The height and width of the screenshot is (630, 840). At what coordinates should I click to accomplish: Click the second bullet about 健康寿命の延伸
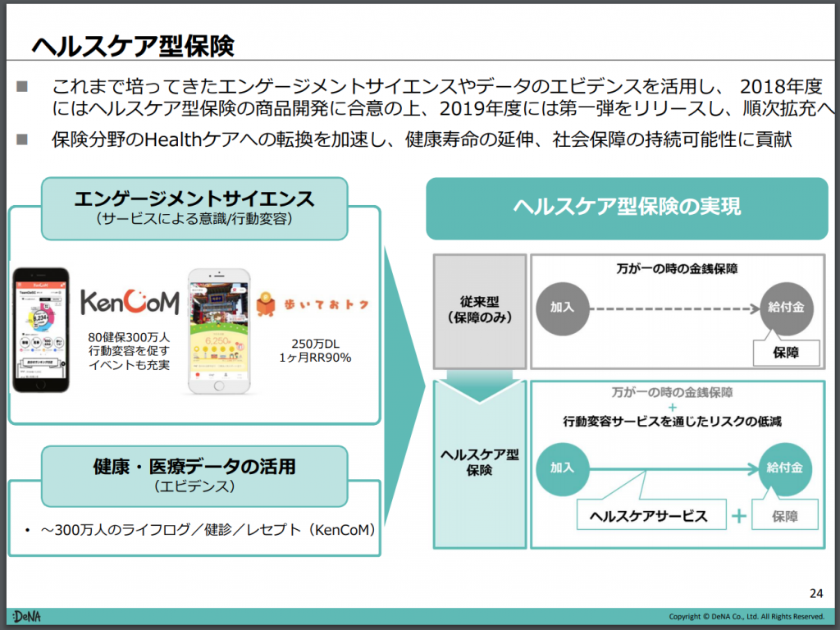[x=422, y=139]
